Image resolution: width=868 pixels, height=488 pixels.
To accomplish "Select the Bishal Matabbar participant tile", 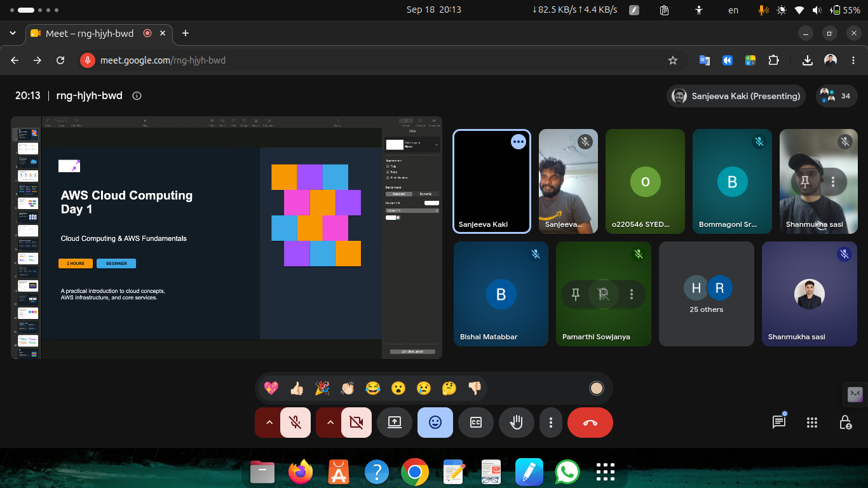I will click(x=501, y=294).
